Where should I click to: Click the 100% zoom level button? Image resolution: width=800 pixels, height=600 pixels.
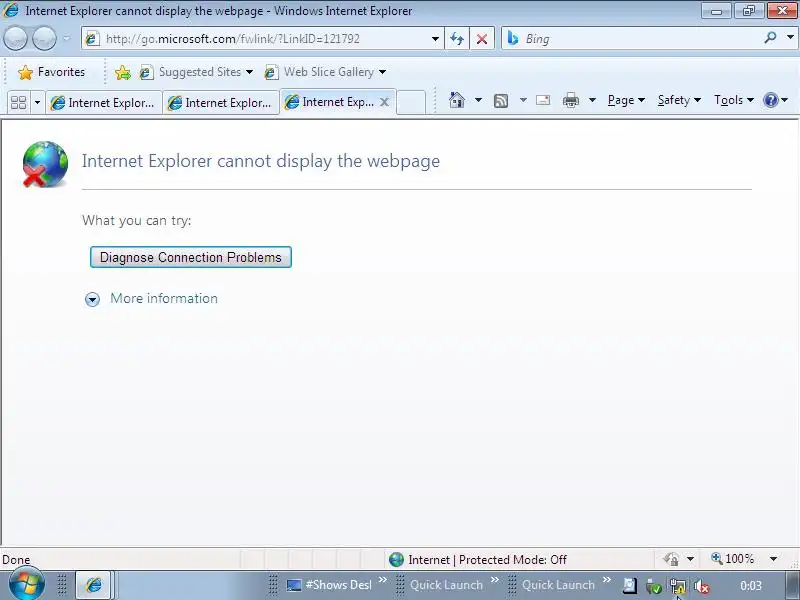click(x=733, y=559)
